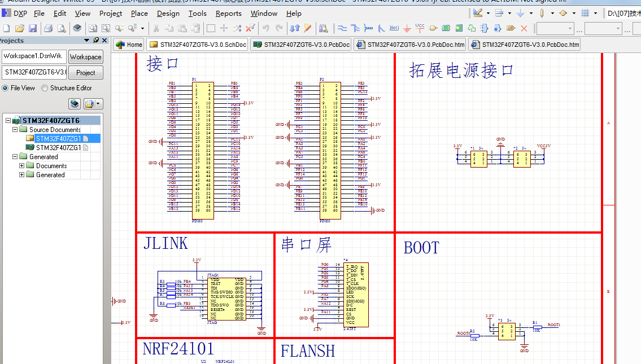Copy the selection to clipboard
The width and height of the screenshot is (641, 364).
(169, 28)
